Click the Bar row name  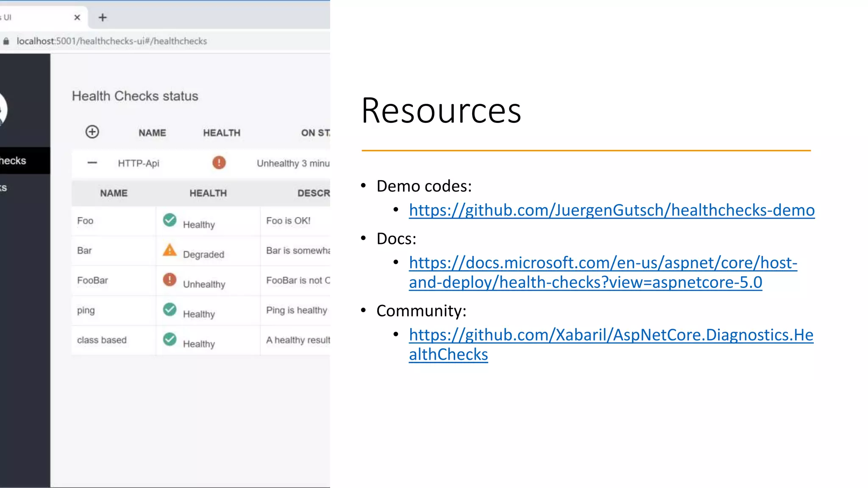coord(84,250)
